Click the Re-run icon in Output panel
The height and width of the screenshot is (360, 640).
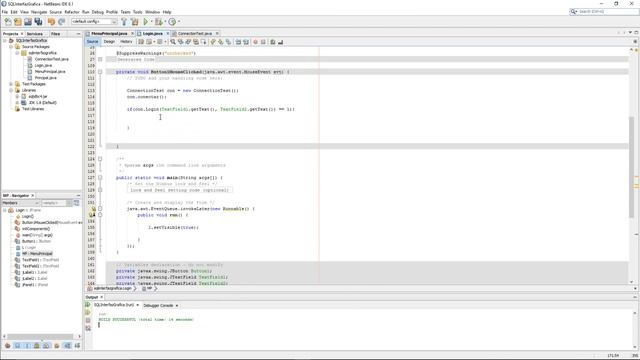coord(88,305)
